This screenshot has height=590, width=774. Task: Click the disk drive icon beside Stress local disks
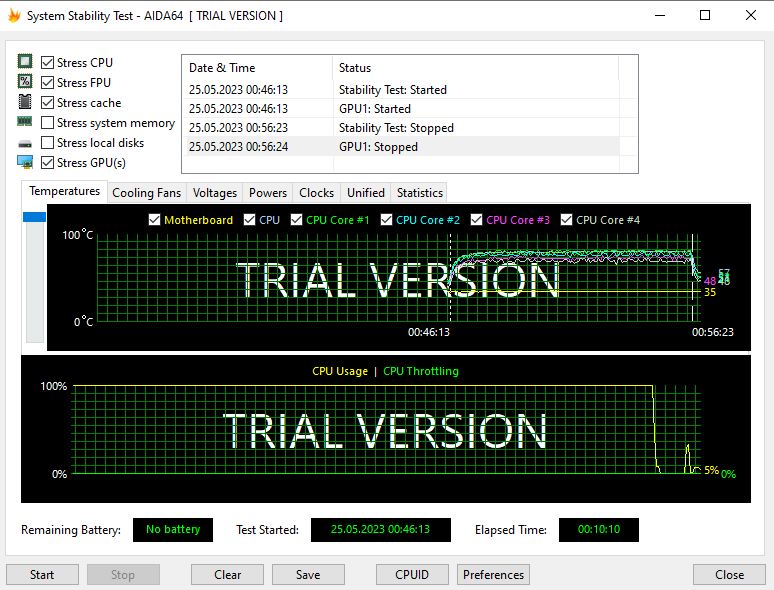click(25, 144)
